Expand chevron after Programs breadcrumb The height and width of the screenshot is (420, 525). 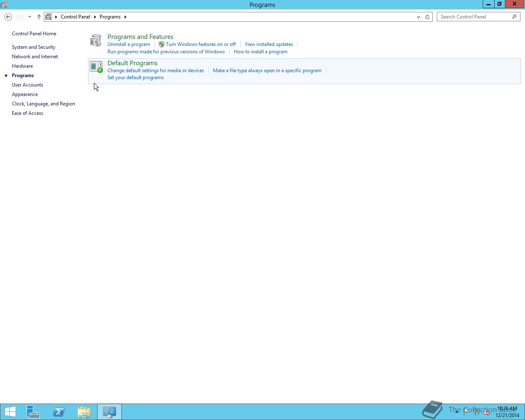click(x=126, y=17)
